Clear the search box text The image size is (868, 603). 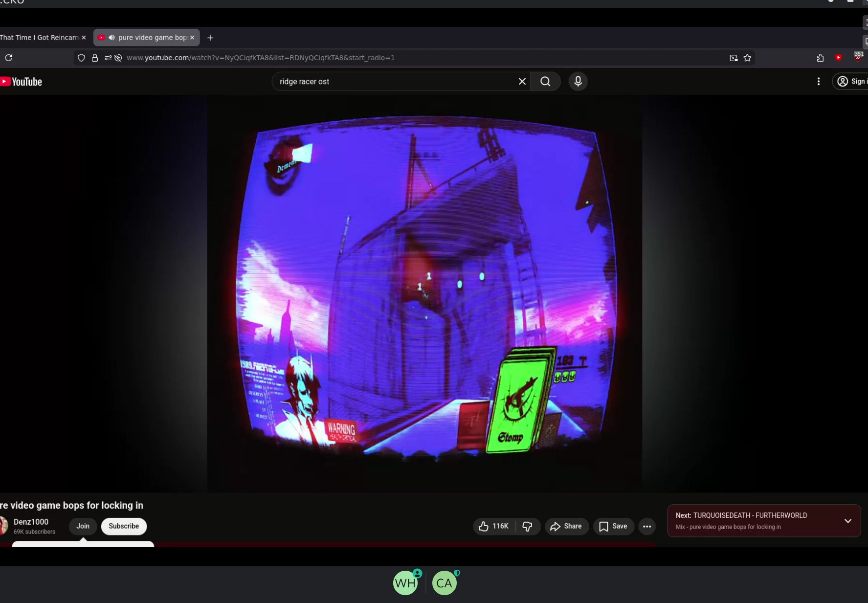pyautogui.click(x=522, y=82)
